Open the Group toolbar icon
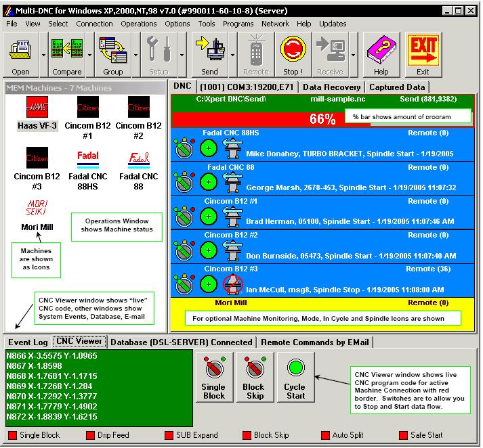The image size is (483, 448). [112, 54]
